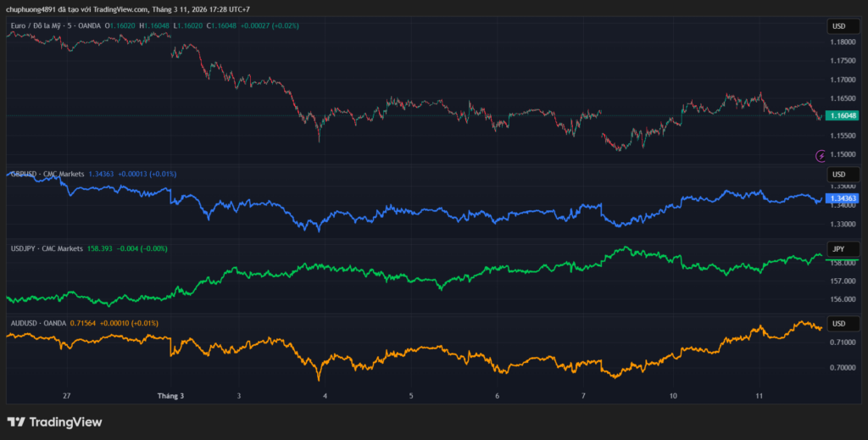Click date 10 on the time axis
The image size is (868, 440).
coord(672,396)
